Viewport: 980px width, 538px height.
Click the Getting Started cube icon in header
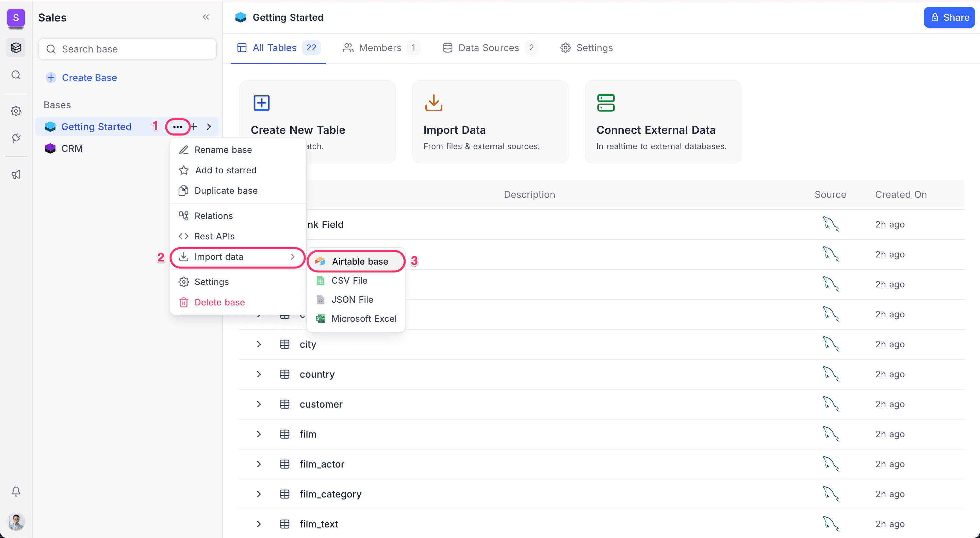coord(241,17)
